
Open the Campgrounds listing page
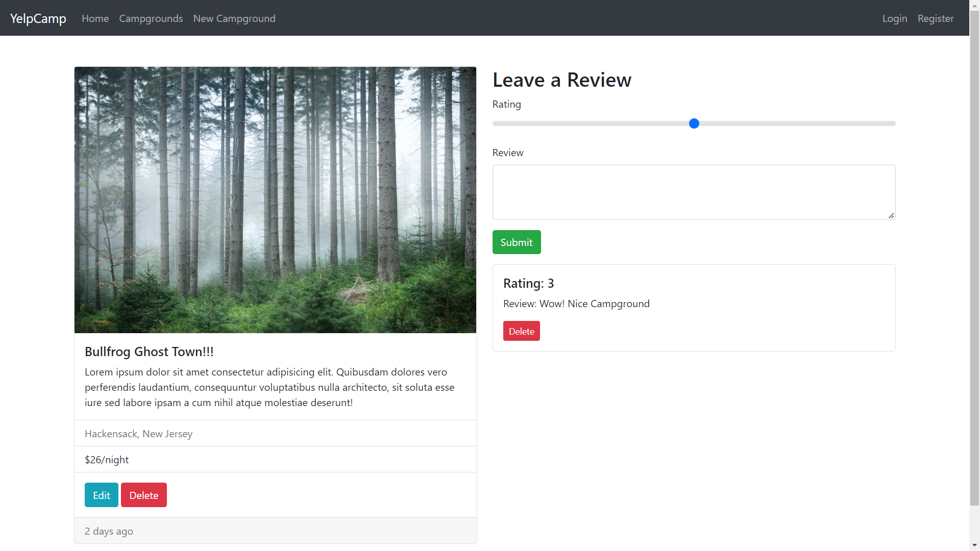[x=151, y=18]
